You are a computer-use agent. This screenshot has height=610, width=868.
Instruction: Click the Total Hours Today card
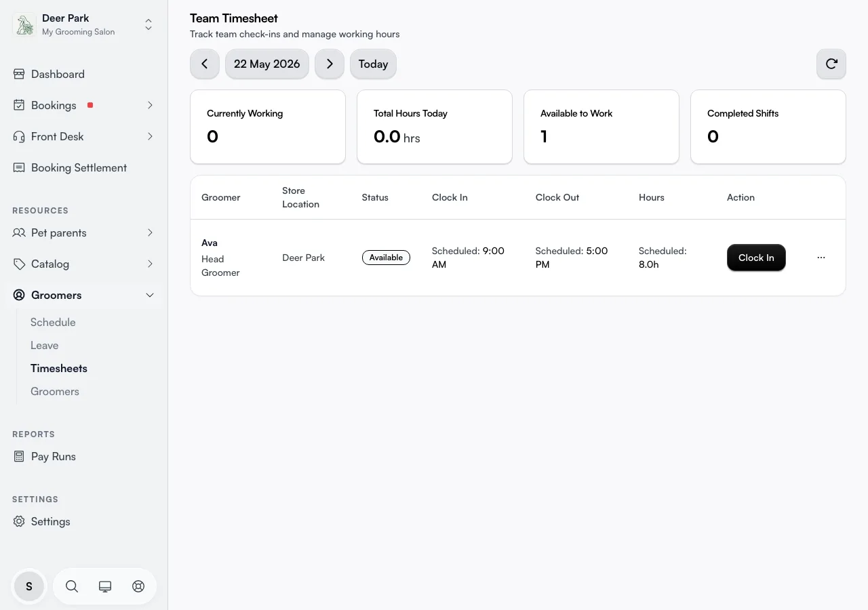point(435,127)
